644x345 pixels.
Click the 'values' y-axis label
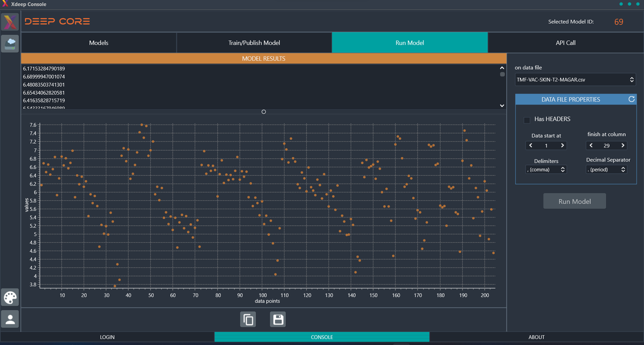tap(26, 205)
